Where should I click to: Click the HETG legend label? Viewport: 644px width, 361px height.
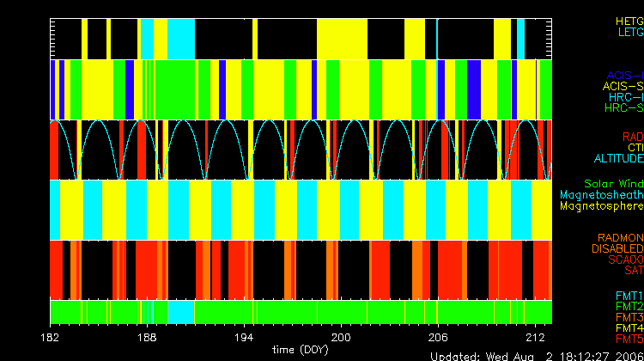(x=629, y=20)
